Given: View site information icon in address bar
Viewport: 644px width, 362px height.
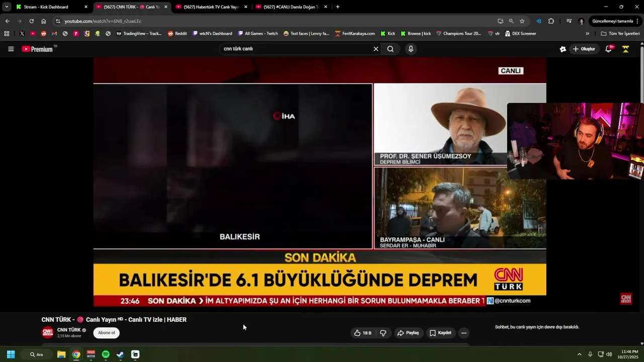Looking at the screenshot, I should point(58,21).
